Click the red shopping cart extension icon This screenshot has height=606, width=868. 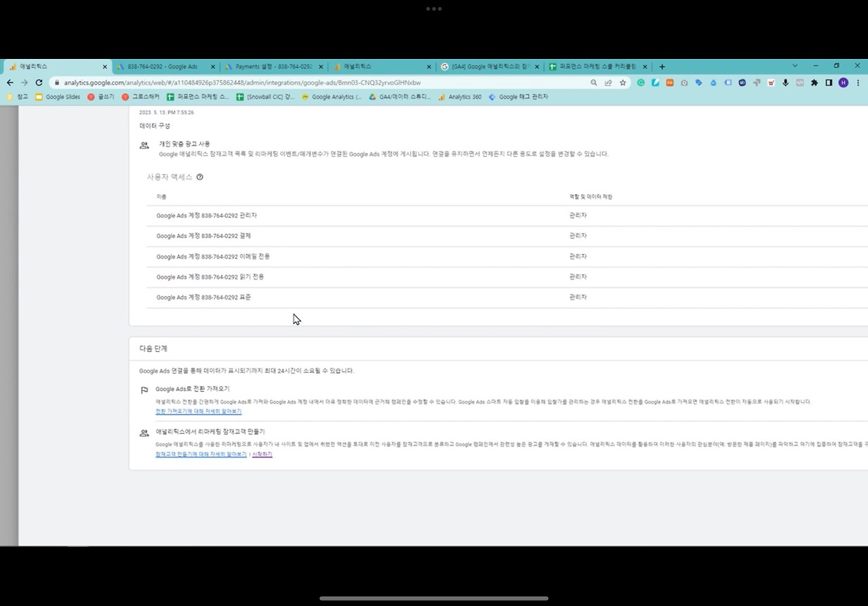(771, 83)
